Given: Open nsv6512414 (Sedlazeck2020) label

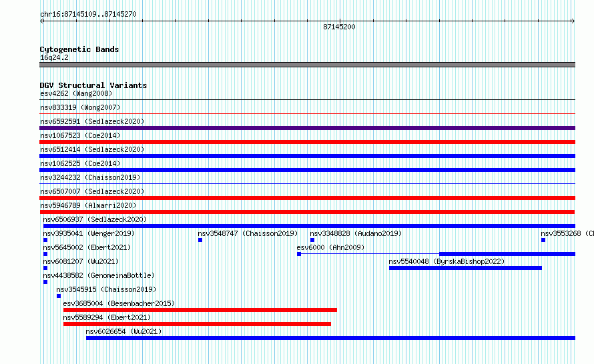Looking at the screenshot, I should (92, 149).
